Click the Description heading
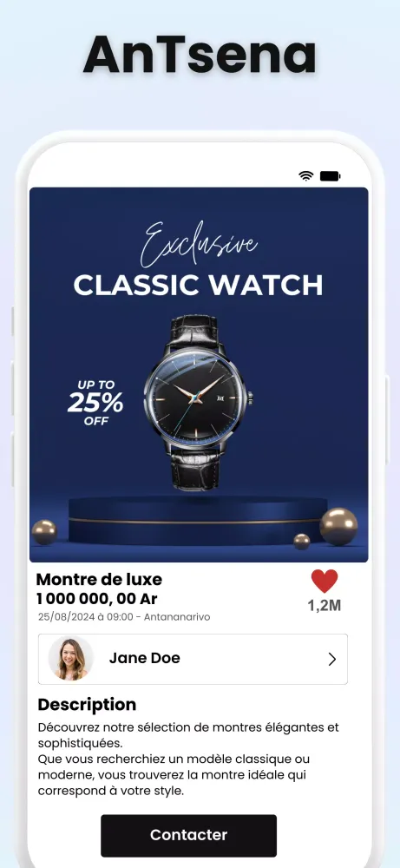The height and width of the screenshot is (868, 400). [x=87, y=705]
